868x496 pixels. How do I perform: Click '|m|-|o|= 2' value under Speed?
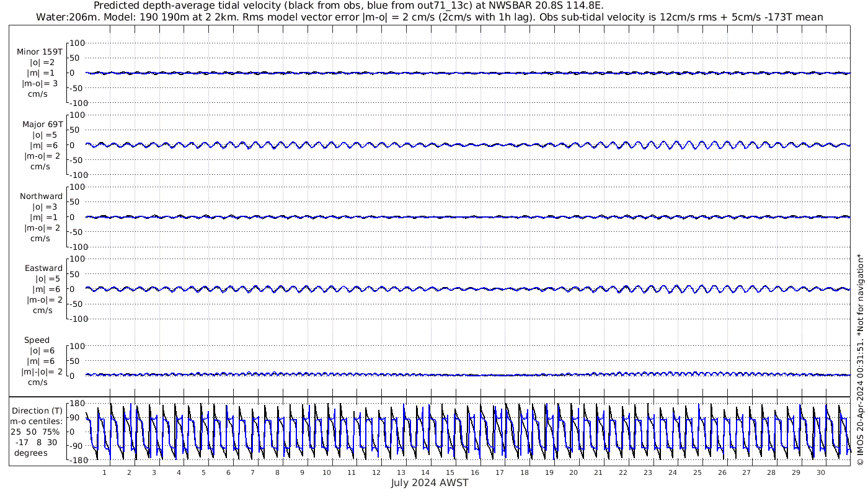[x=42, y=372]
